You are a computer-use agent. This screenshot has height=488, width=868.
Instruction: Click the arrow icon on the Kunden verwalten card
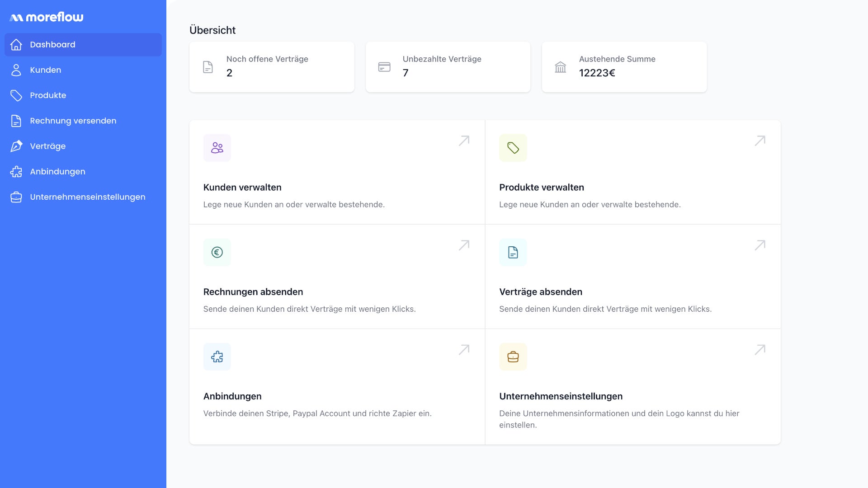(464, 141)
